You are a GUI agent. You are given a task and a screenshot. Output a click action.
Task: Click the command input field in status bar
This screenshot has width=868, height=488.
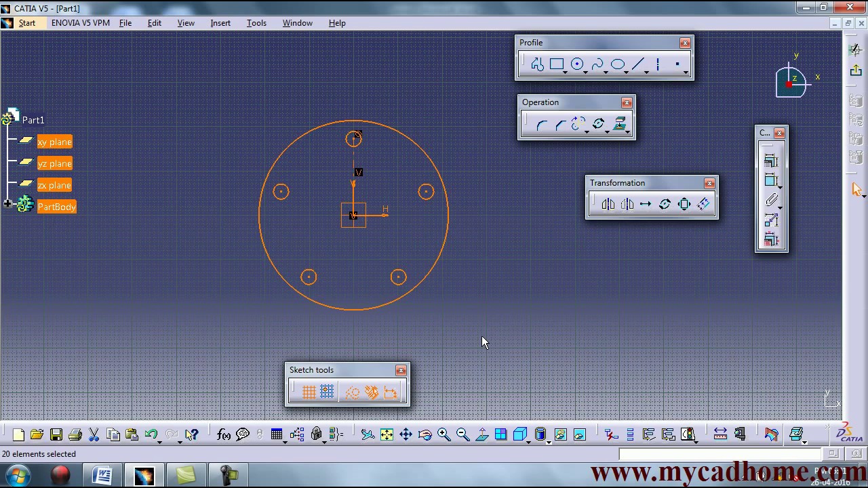tap(719, 454)
